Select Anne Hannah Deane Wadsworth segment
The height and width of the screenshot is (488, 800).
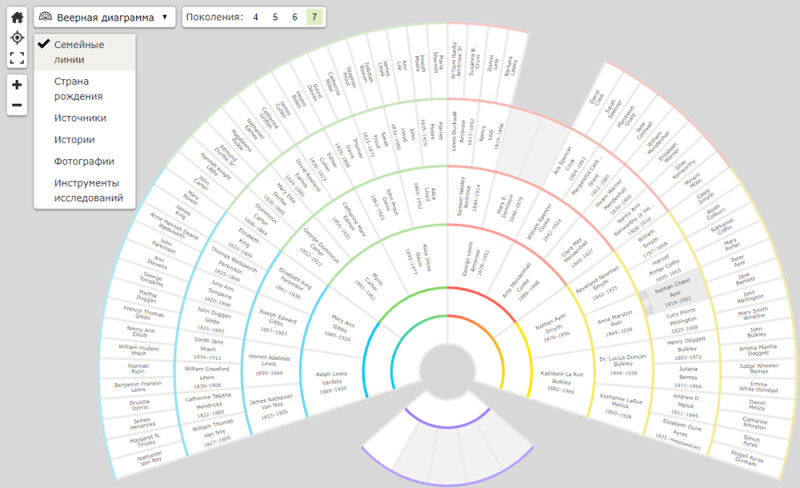pos(174,226)
